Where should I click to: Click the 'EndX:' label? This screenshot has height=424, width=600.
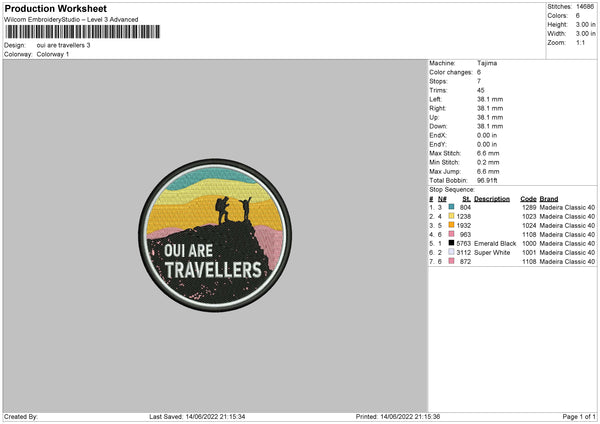(438, 135)
